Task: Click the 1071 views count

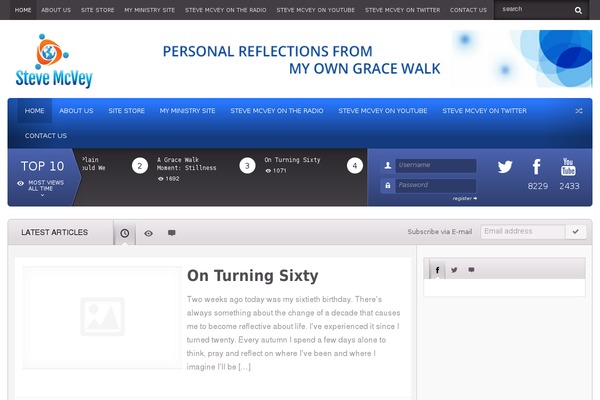Action: pos(276,171)
